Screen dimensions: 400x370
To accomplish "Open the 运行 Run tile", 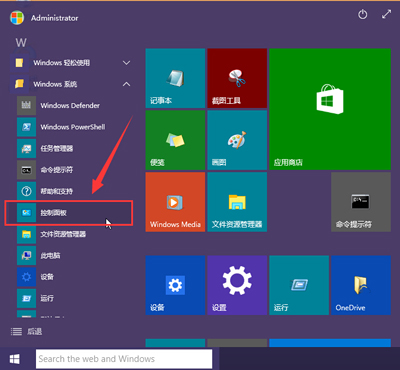I will tap(299, 285).
